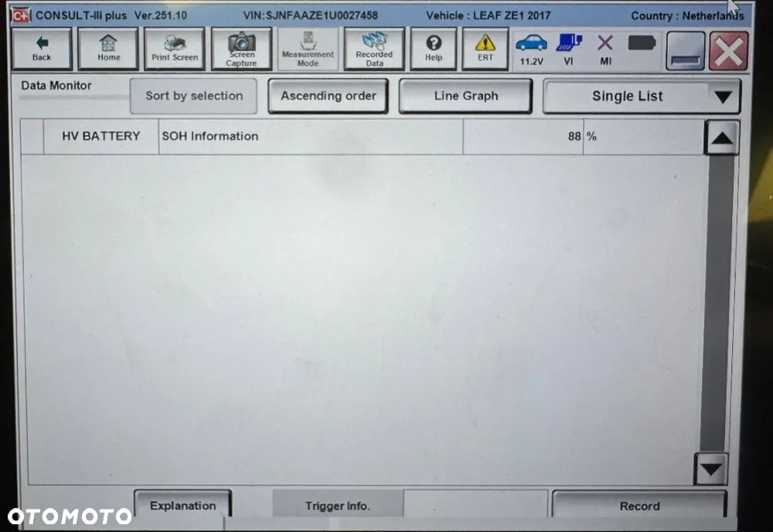Viewport: 773px width, 532px height.
Task: Click Sort by selection button
Action: [x=194, y=96]
